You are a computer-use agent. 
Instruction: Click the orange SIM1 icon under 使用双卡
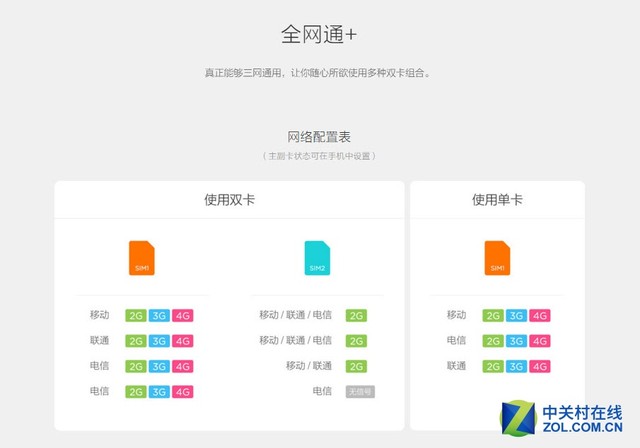[141, 257]
